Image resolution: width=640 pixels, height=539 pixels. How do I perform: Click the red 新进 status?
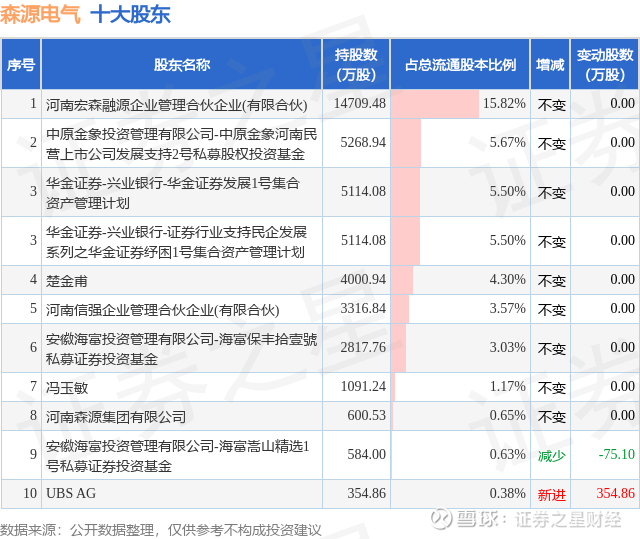pos(551,495)
